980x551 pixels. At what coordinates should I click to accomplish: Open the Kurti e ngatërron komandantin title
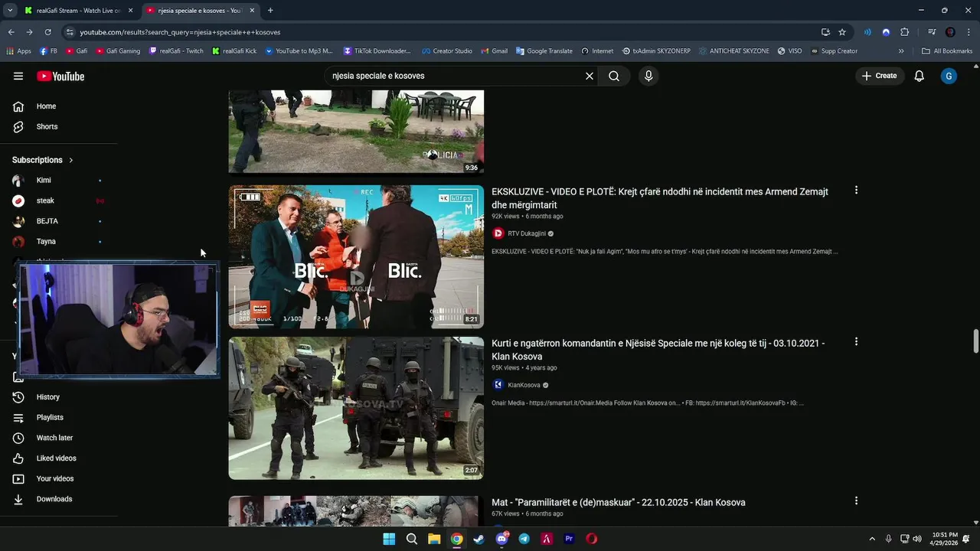(x=658, y=350)
